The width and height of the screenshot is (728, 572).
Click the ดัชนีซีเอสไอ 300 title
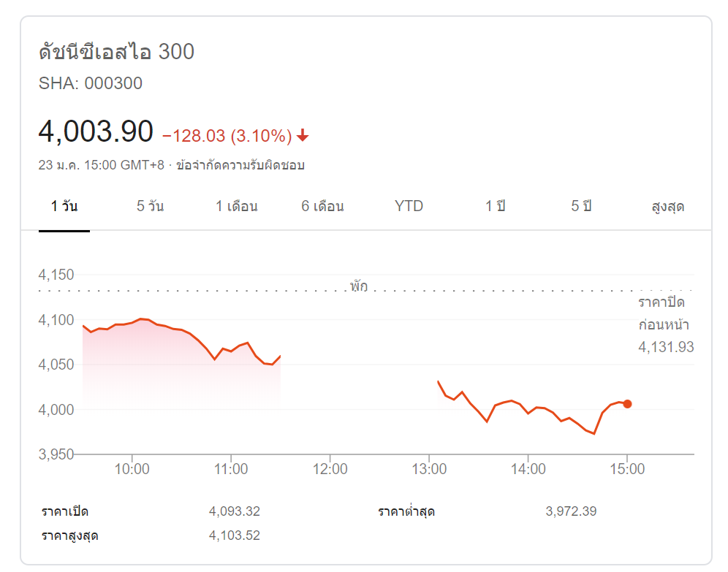[x=116, y=53]
